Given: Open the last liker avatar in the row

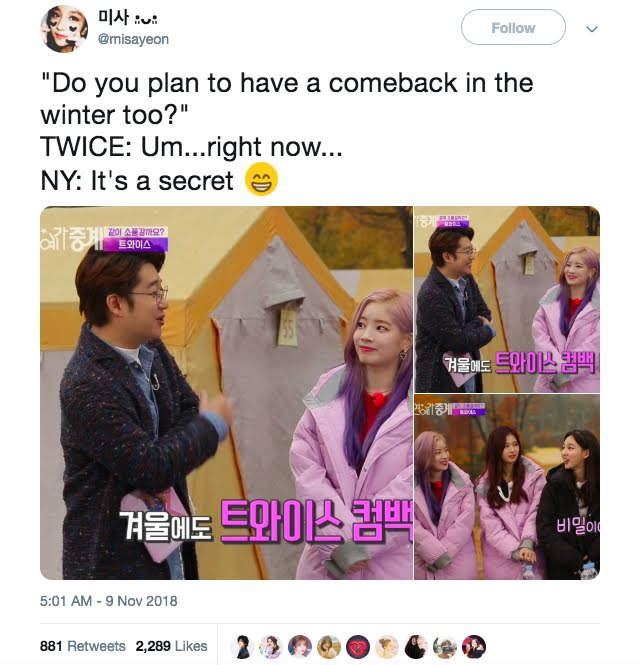Looking at the screenshot, I should pyautogui.click(x=474, y=647).
